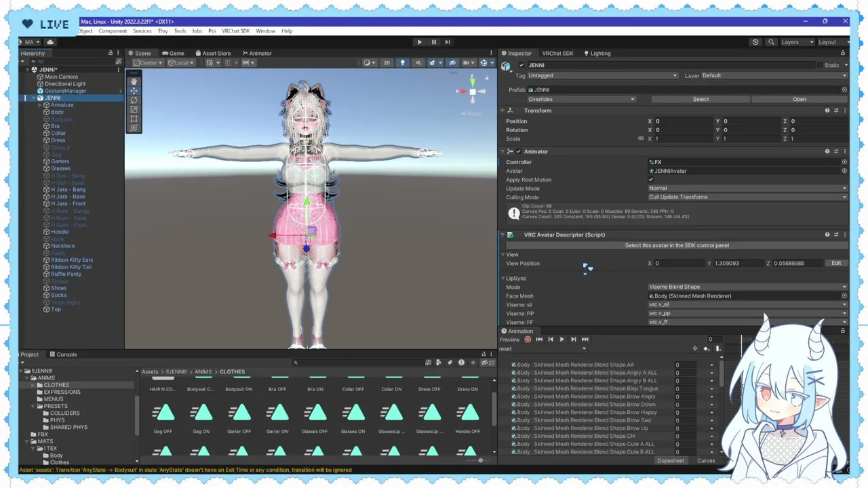The width and height of the screenshot is (868, 488).
Task: Play the animation clip in Animation window
Action: point(561,339)
